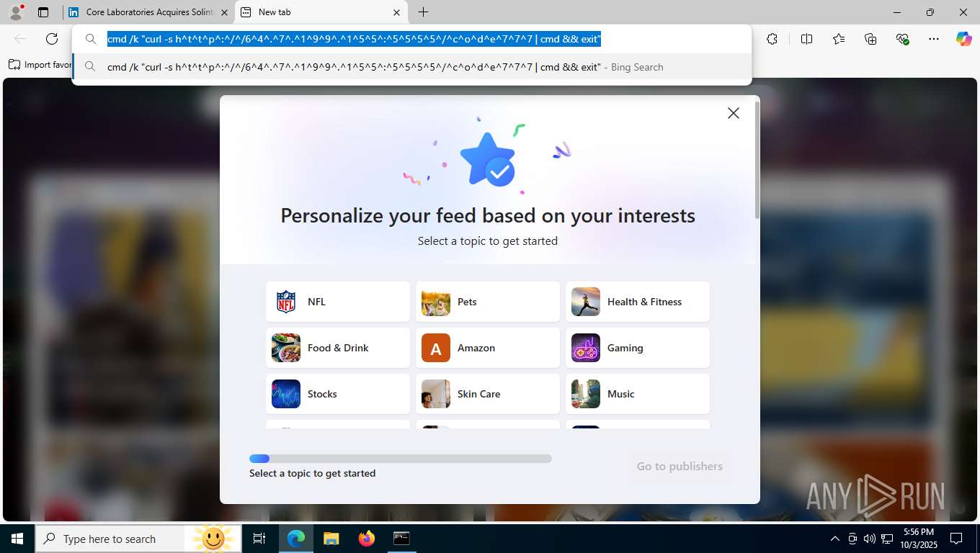Select the Gaming topic card

point(638,348)
